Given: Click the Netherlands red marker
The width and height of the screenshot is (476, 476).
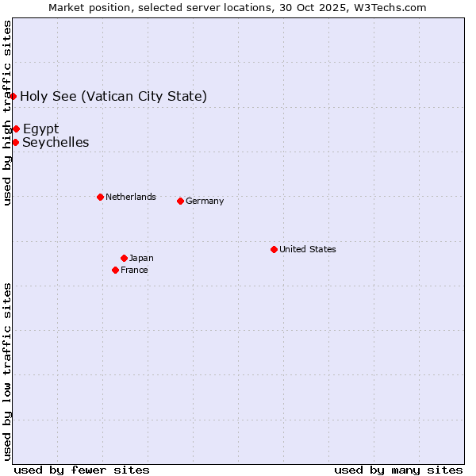Looking at the screenshot, I should [100, 197].
